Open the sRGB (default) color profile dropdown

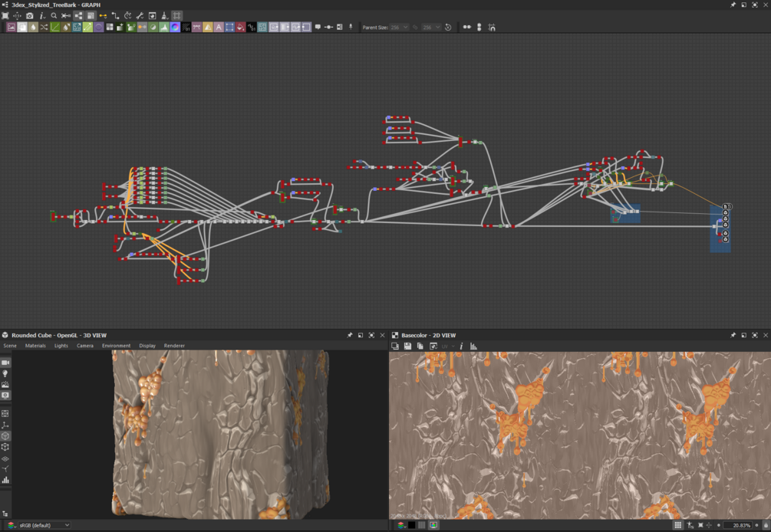click(44, 525)
